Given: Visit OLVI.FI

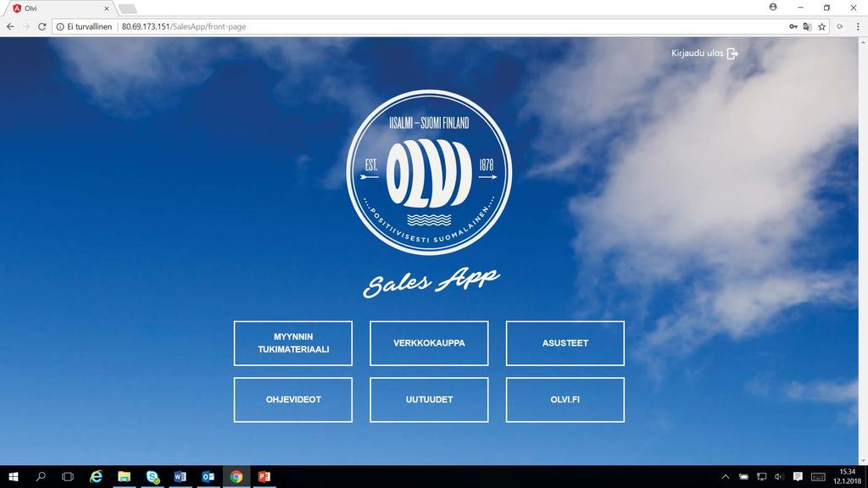Looking at the screenshot, I should tap(565, 400).
